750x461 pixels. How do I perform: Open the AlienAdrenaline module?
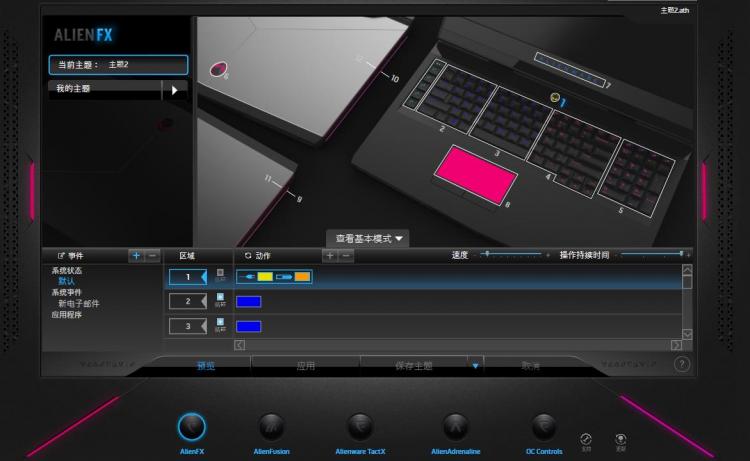point(455,427)
